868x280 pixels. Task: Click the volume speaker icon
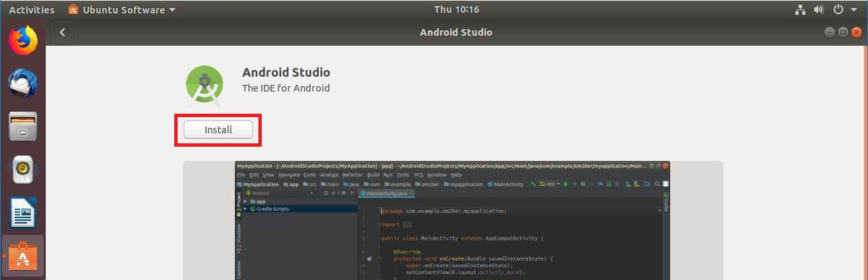coord(819,9)
